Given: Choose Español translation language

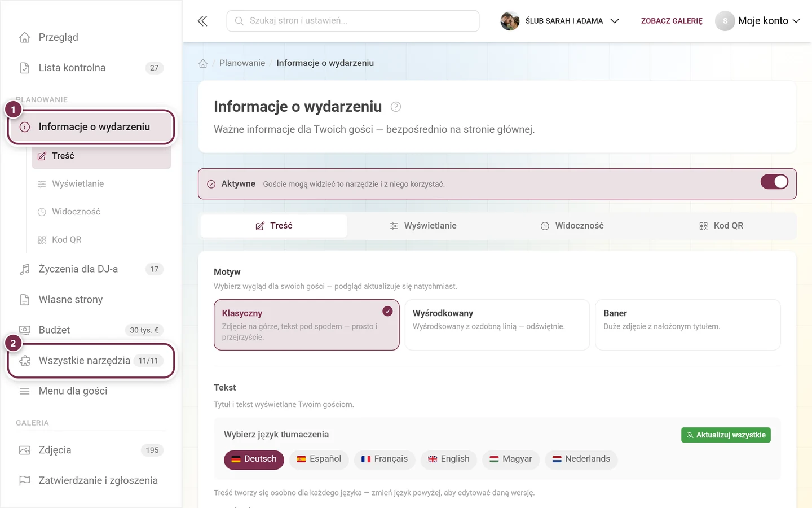Looking at the screenshot, I should pyautogui.click(x=319, y=459).
